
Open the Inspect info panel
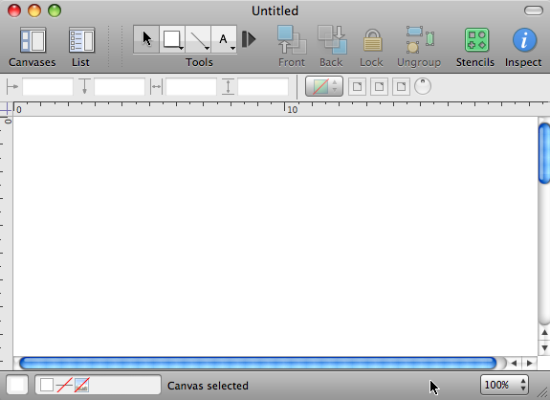click(524, 47)
